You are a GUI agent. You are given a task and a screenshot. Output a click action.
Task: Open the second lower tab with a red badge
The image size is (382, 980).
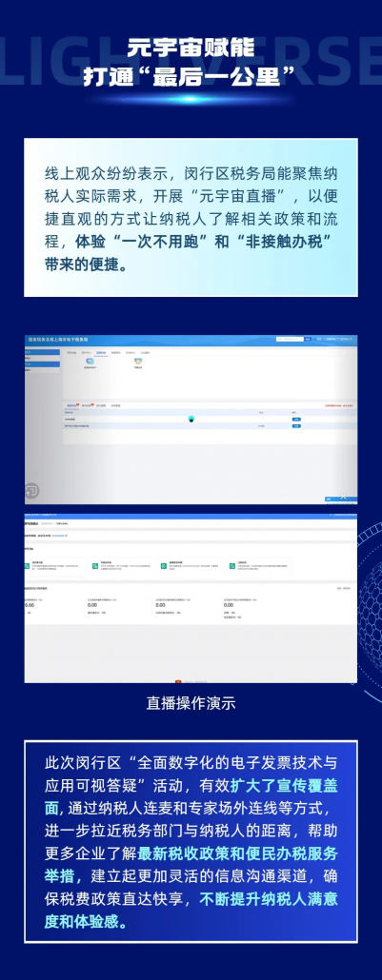point(87,405)
